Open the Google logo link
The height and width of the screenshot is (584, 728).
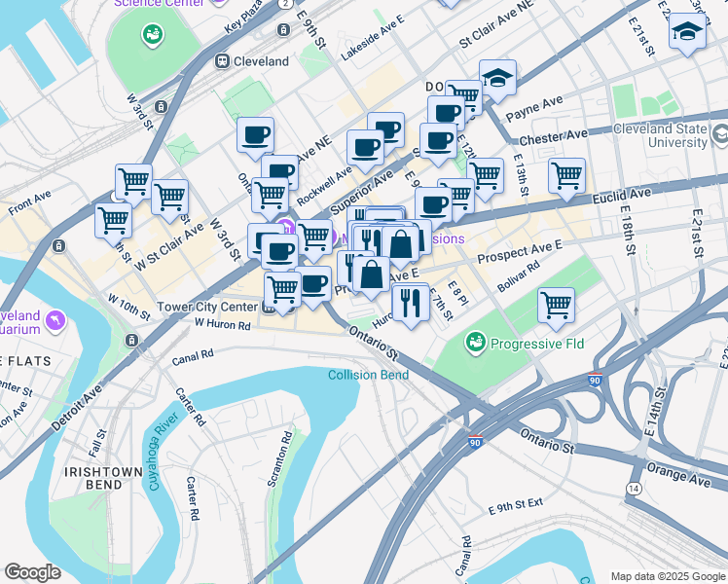pyautogui.click(x=32, y=572)
